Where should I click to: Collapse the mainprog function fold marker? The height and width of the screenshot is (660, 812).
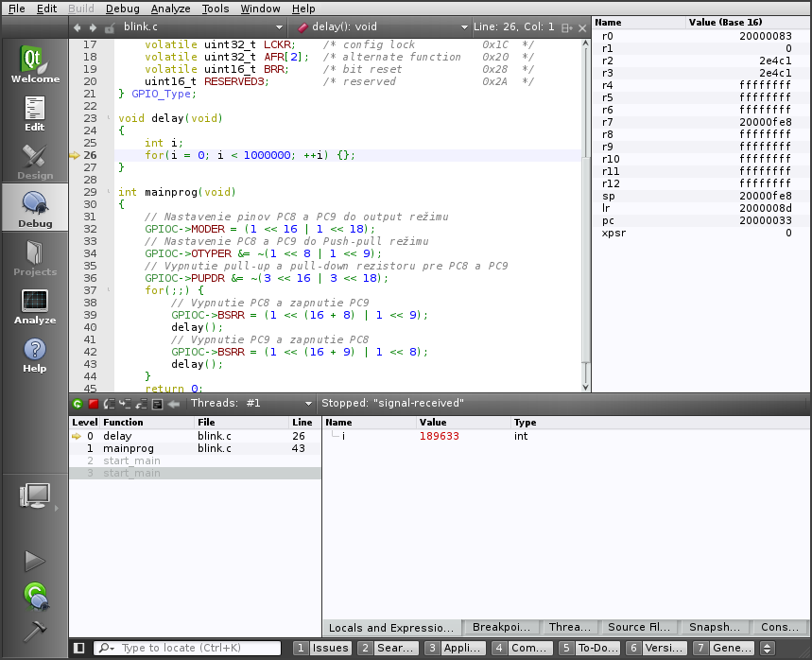coord(109,192)
